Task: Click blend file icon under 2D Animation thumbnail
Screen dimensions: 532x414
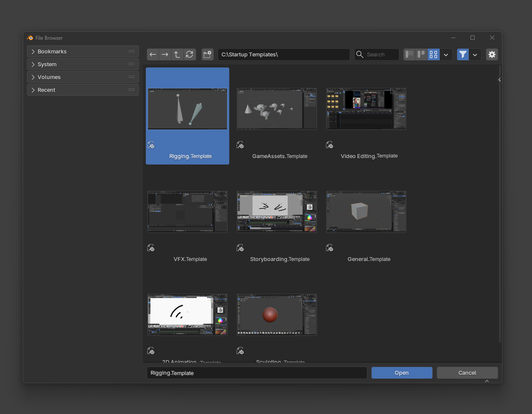Action: click(x=151, y=351)
